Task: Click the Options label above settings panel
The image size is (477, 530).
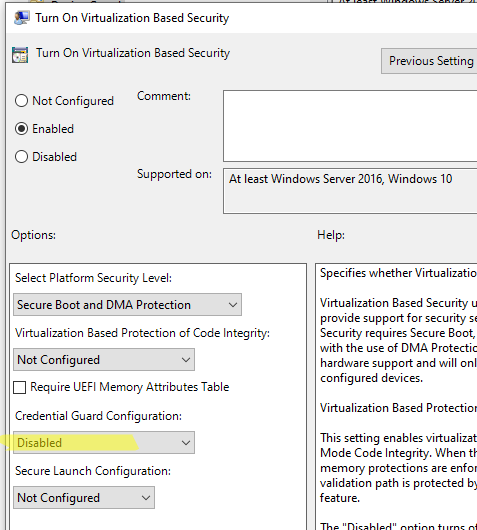Action: (x=33, y=235)
